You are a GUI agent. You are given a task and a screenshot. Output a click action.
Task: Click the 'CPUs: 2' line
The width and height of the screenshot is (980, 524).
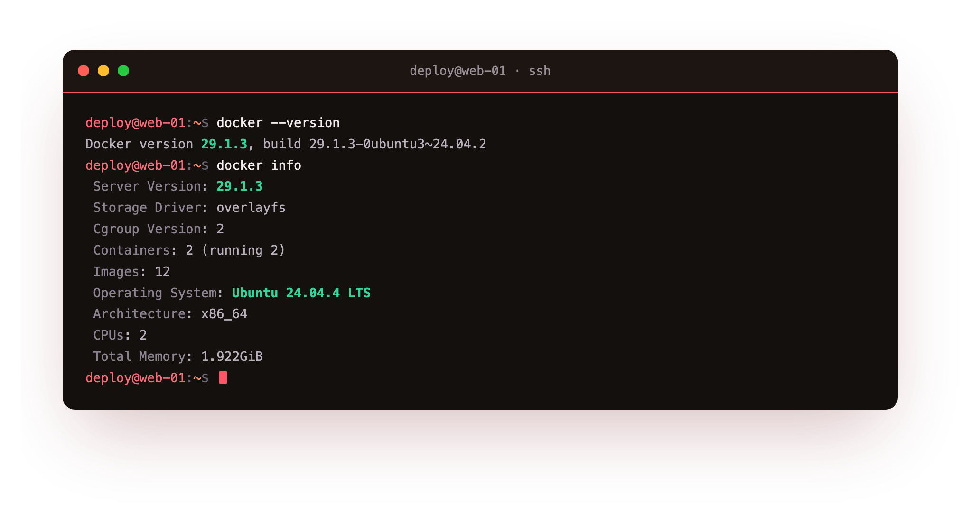[120, 335]
